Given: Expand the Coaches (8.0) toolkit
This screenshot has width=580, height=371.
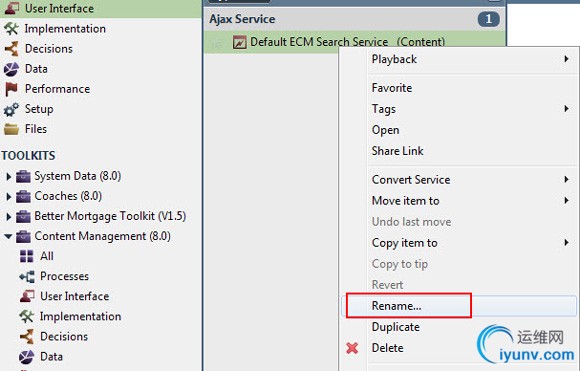Looking at the screenshot, I should coord(8,196).
